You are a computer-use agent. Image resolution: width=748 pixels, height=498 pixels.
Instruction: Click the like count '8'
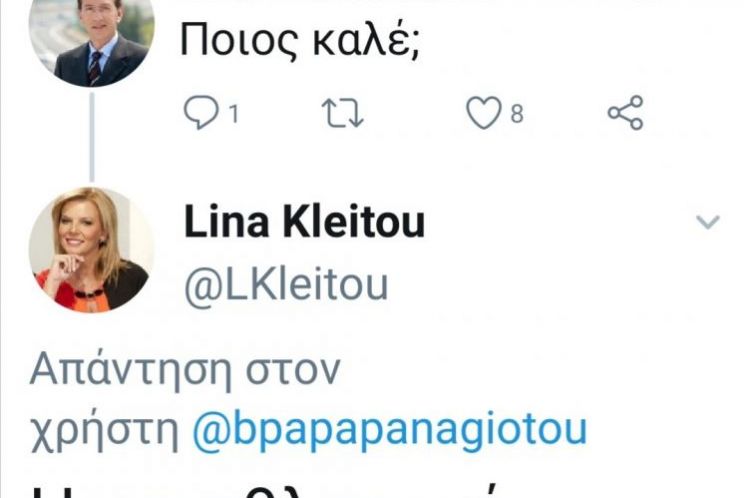point(517,115)
